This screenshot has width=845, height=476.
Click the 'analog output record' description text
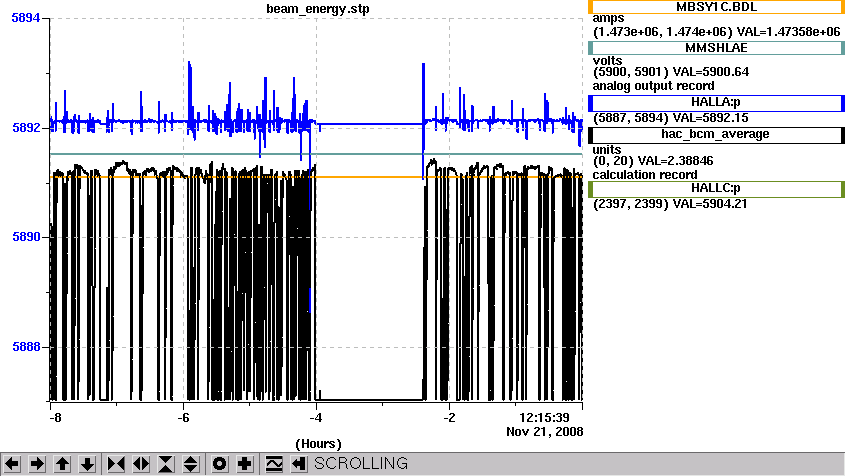(654, 86)
